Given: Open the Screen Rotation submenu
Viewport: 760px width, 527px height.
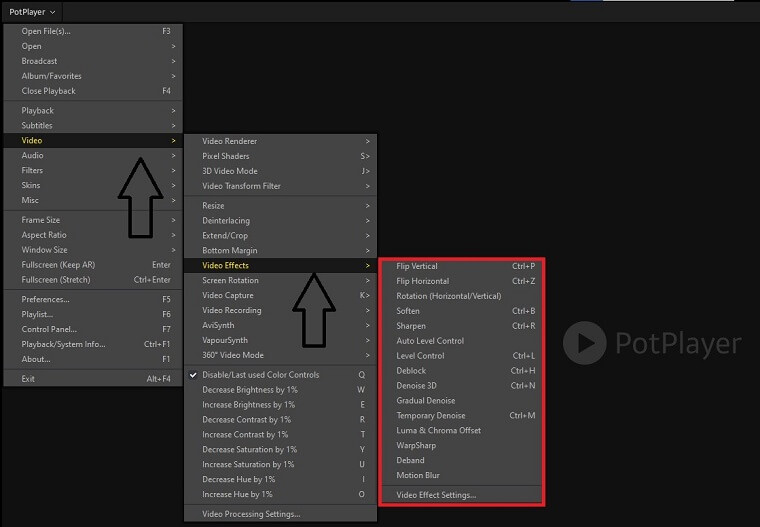Looking at the screenshot, I should point(280,281).
